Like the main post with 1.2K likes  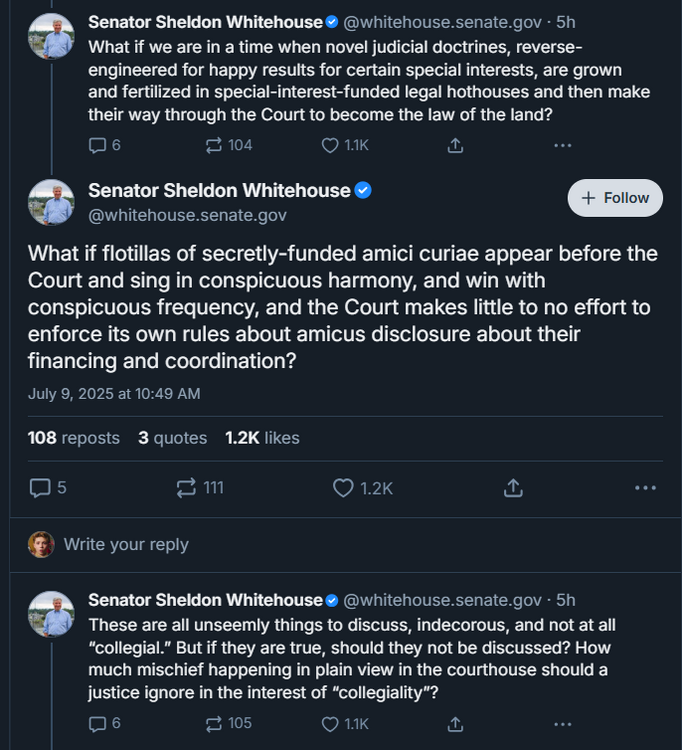[344, 488]
